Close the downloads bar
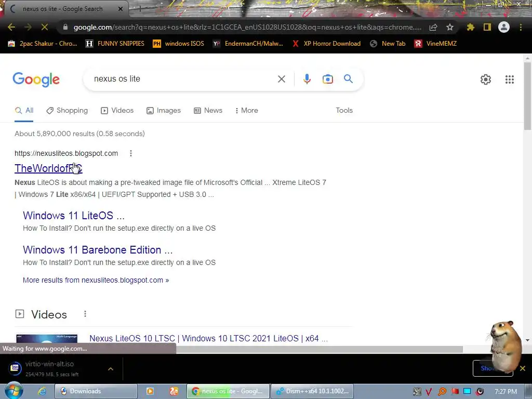532x399 pixels. 523,368
